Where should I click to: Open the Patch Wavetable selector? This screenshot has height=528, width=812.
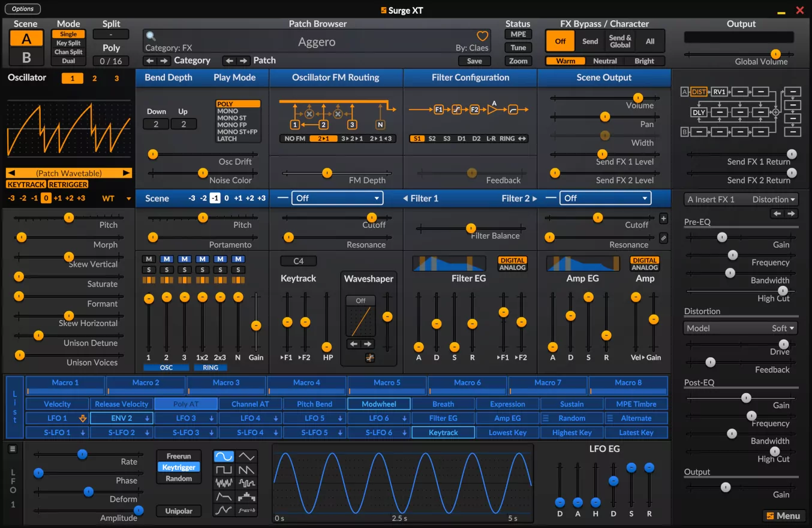coord(68,173)
